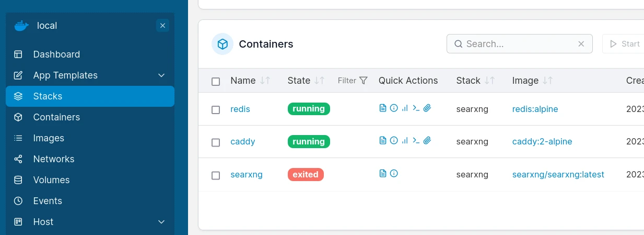The height and width of the screenshot is (235, 644).
Task: Click the State filter funnel icon
Action: (x=364, y=81)
